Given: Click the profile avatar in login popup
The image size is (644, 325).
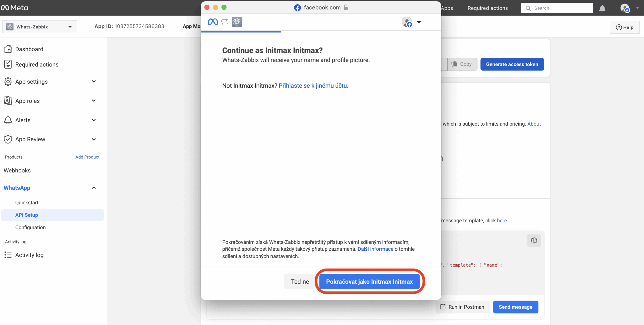Looking at the screenshot, I should pos(407,22).
